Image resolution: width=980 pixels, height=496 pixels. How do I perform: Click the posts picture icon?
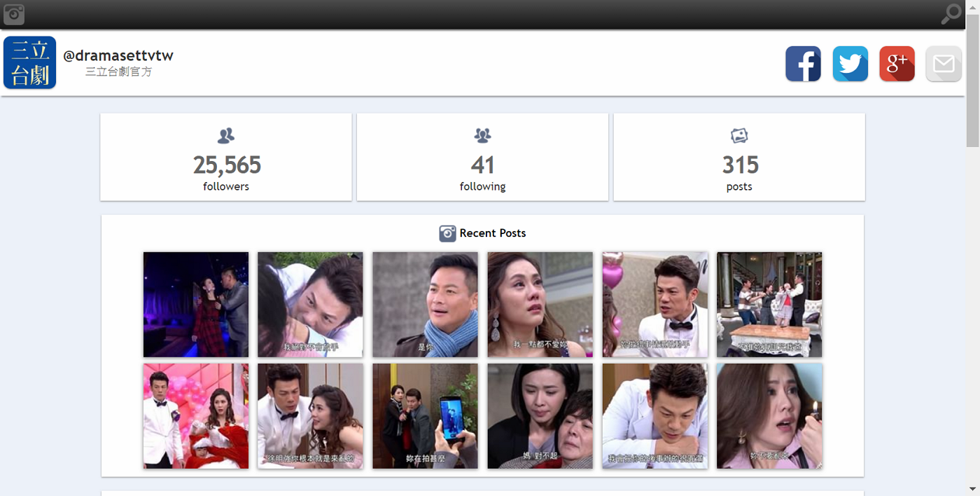tap(739, 135)
